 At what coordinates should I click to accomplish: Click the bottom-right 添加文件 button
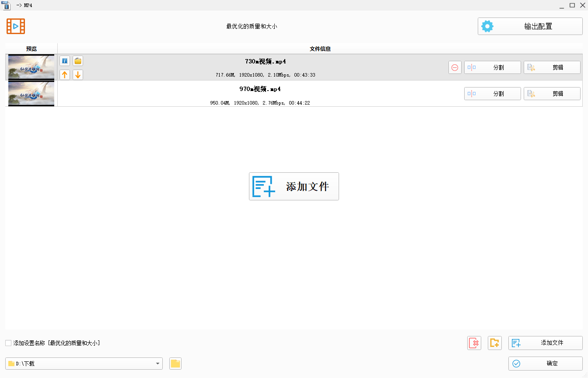(545, 343)
